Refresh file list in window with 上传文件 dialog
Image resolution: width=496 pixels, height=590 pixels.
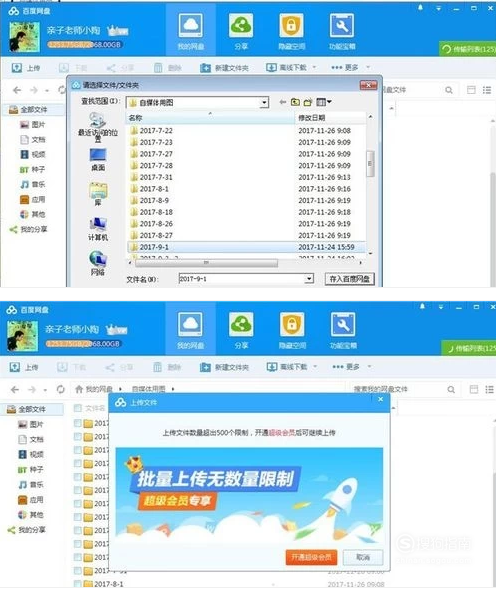click(x=61, y=389)
